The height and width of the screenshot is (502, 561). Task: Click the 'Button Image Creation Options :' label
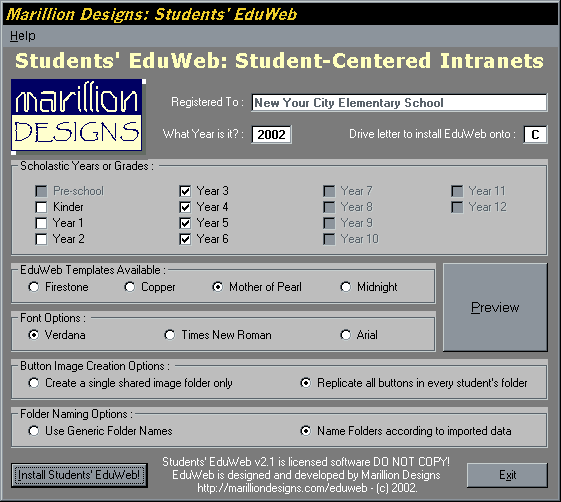tap(95, 366)
